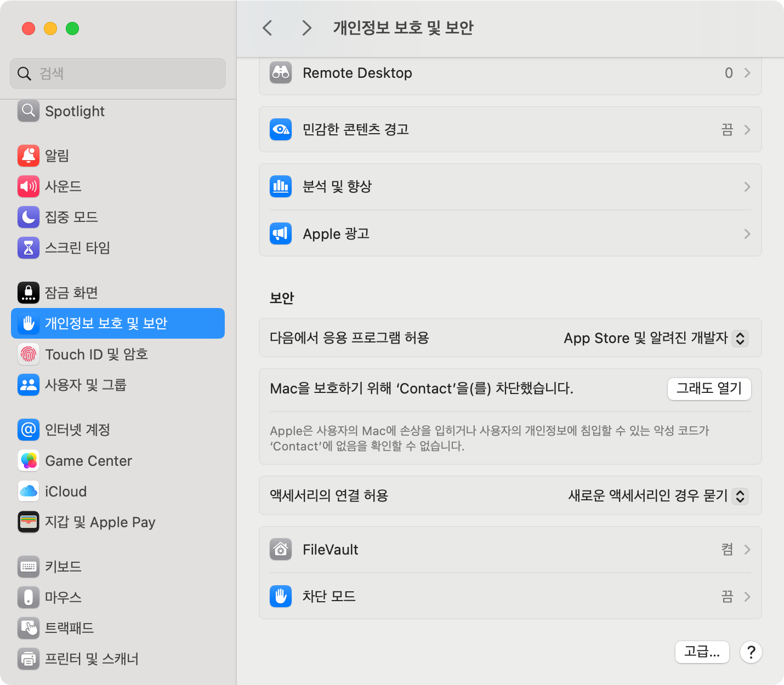The width and height of the screenshot is (784, 685).
Task: Click the 잠금 화면 lock icon
Action: tap(29, 293)
